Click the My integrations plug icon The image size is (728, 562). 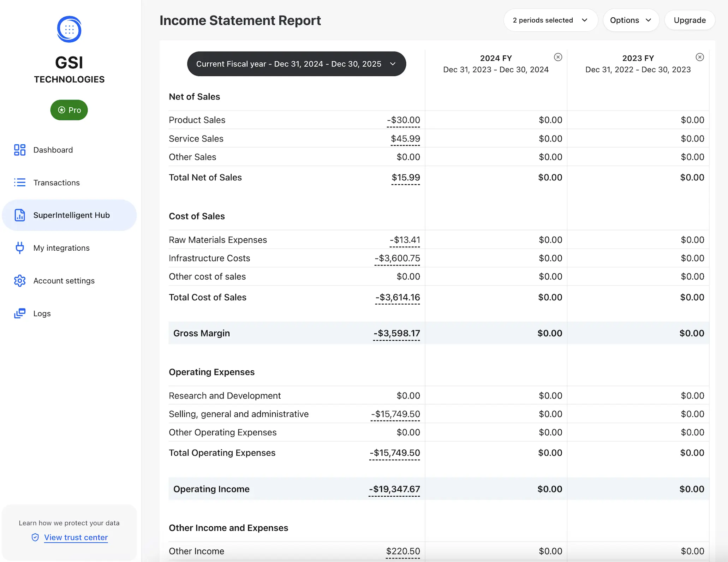click(x=20, y=248)
